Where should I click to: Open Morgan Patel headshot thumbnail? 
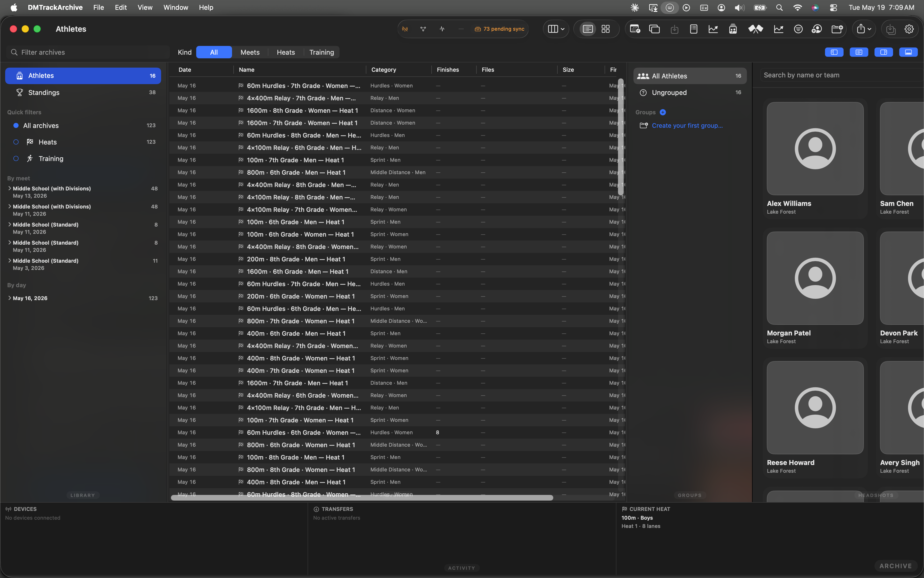tap(815, 278)
